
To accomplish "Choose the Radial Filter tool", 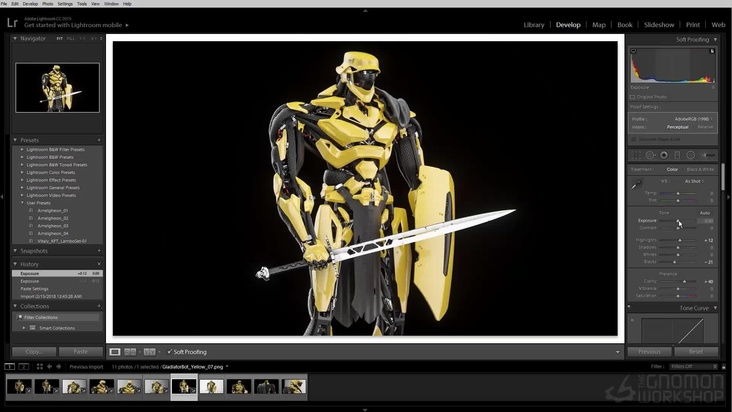I will tap(690, 155).
